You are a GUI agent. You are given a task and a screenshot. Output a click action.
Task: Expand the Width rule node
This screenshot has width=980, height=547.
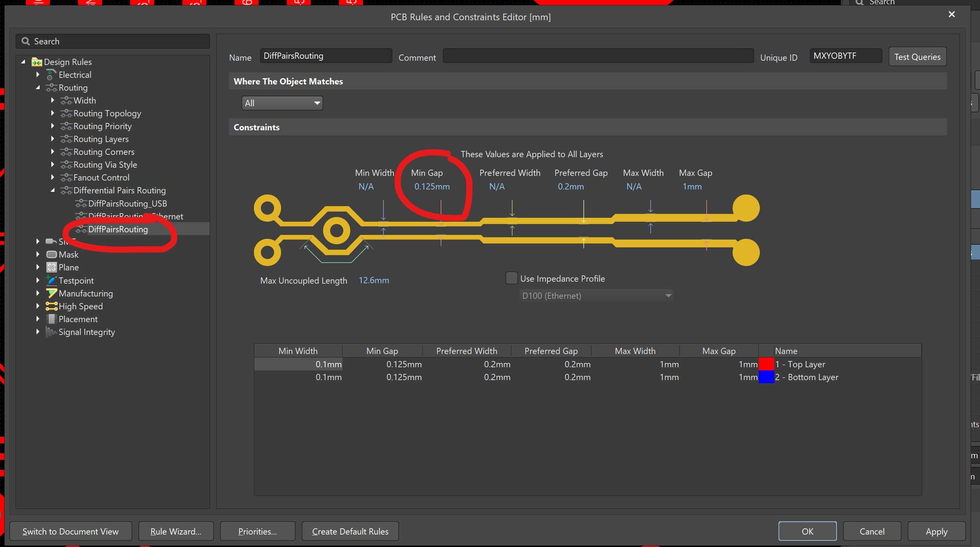pyautogui.click(x=52, y=100)
